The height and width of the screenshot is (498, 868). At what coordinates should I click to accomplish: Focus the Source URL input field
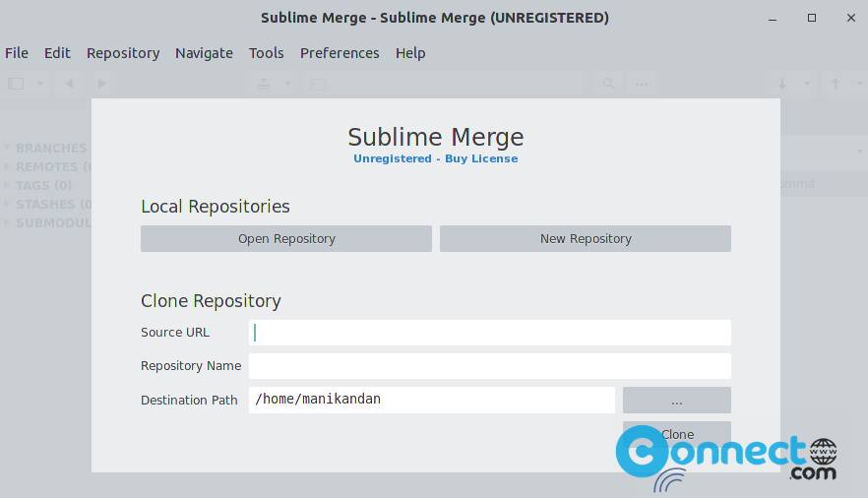click(x=490, y=333)
